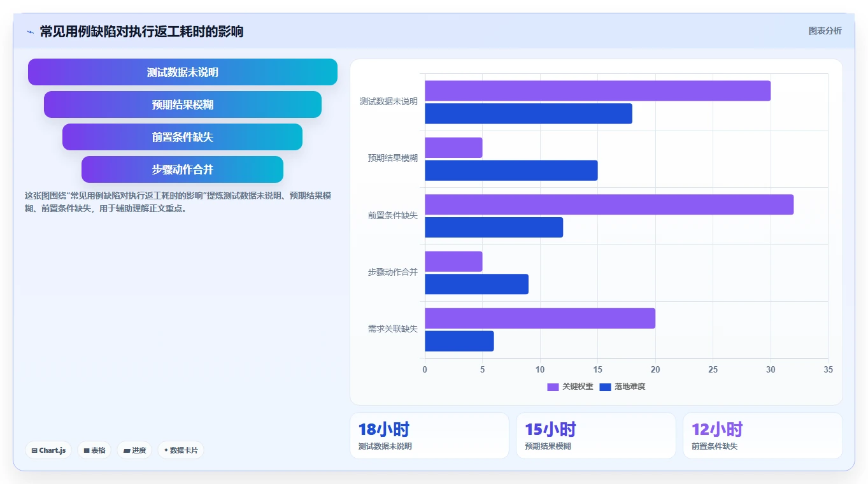Click the x-axis tick value 15
Image resolution: width=868 pixels, height=484 pixels.
click(597, 369)
